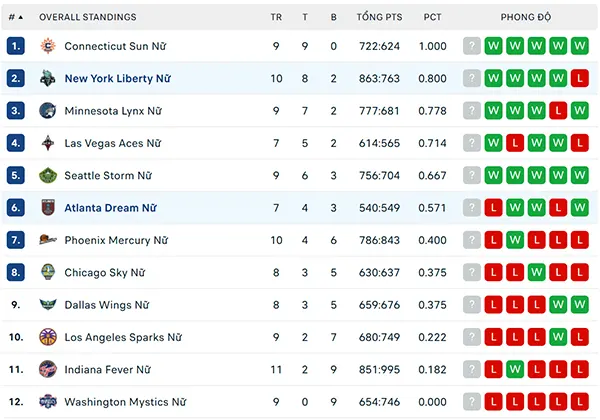Click the Phoenix Mercury team logo
600x420 pixels.
48,240
